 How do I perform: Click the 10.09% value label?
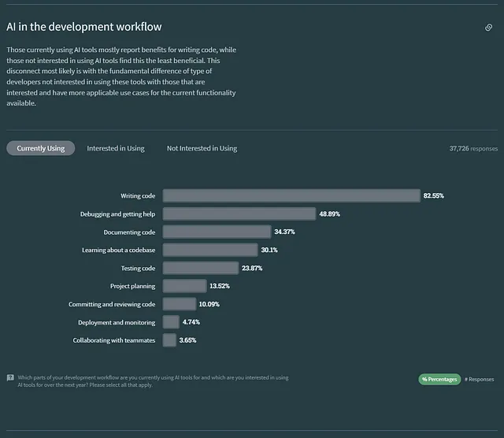[209, 304]
